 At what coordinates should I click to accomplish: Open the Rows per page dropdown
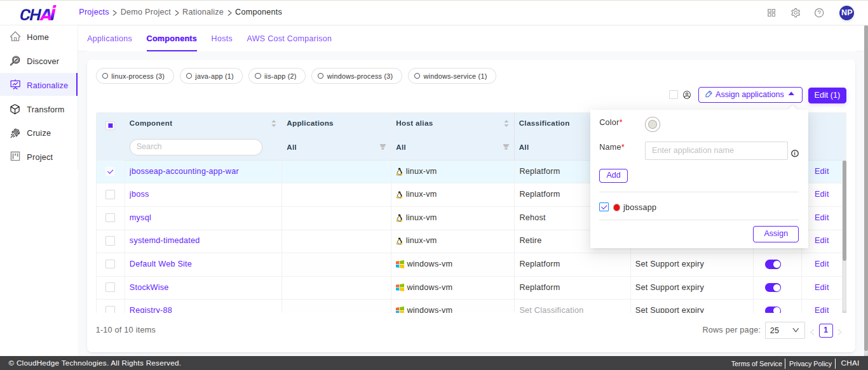tap(785, 330)
